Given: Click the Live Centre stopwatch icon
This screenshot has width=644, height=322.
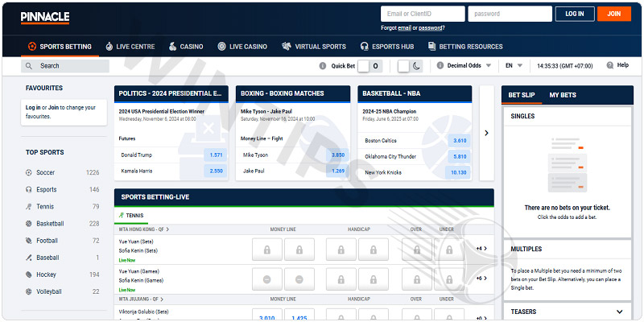Looking at the screenshot, I should pyautogui.click(x=109, y=47).
